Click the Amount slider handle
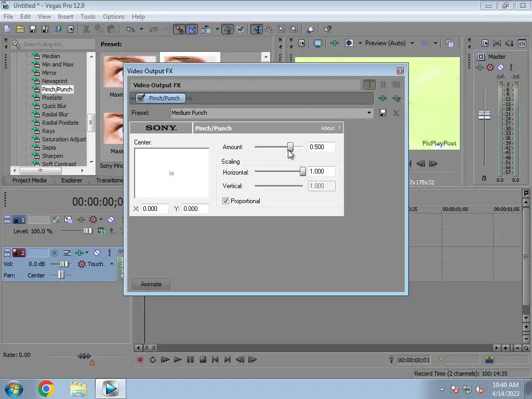 290,146
